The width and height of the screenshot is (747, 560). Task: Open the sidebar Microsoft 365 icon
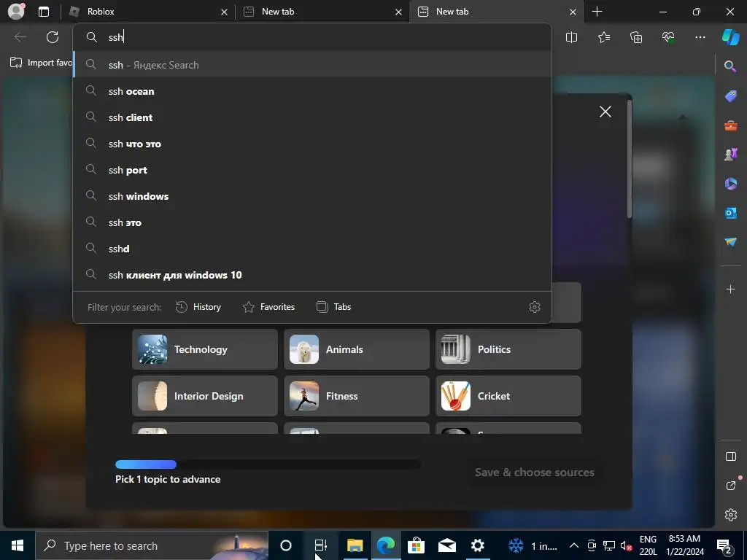(730, 183)
